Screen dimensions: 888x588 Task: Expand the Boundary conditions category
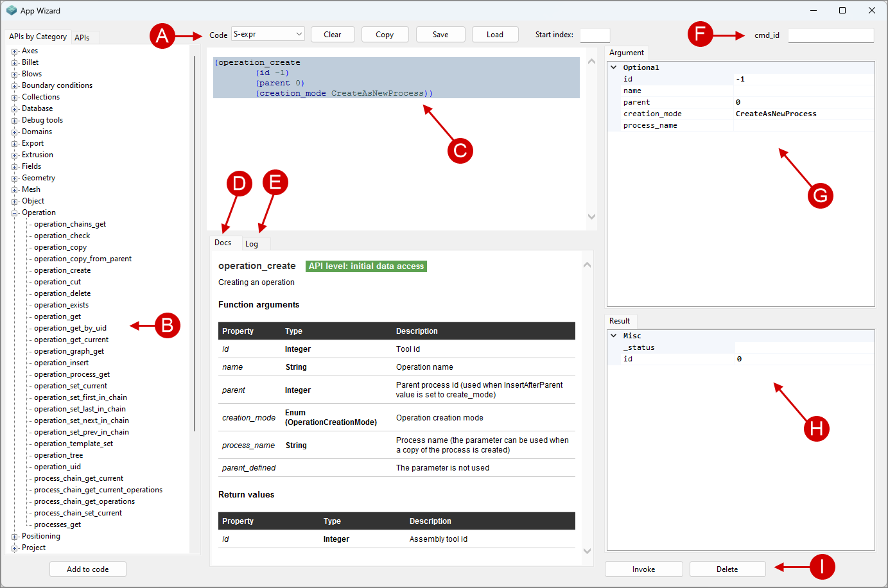15,86
